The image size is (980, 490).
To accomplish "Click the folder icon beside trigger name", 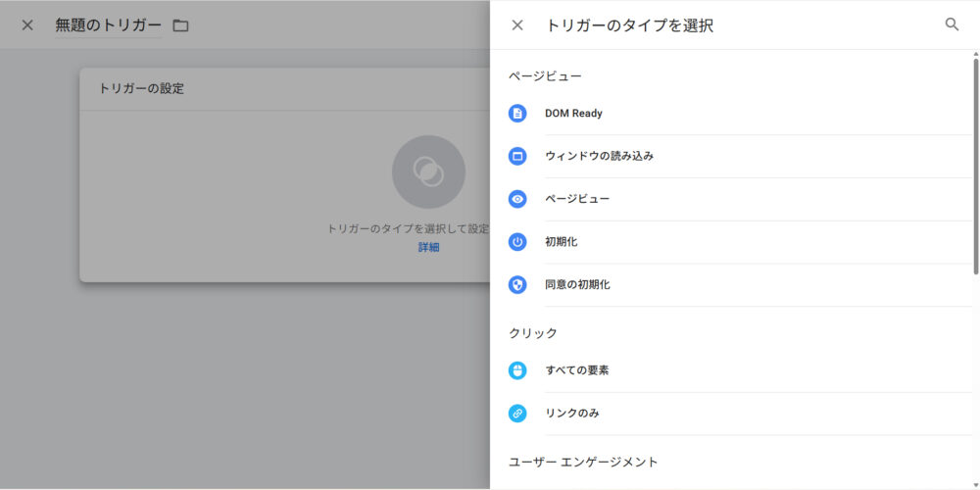I will 180,25.
